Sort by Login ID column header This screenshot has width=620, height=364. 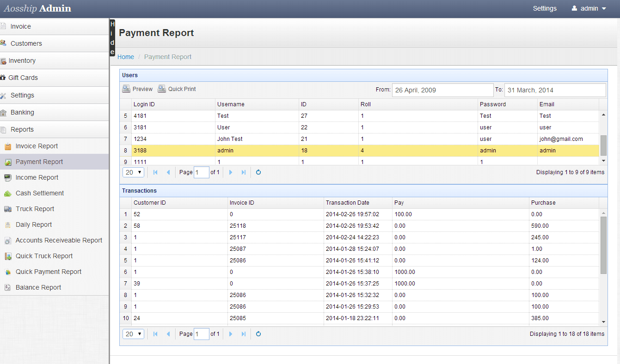[173, 104]
